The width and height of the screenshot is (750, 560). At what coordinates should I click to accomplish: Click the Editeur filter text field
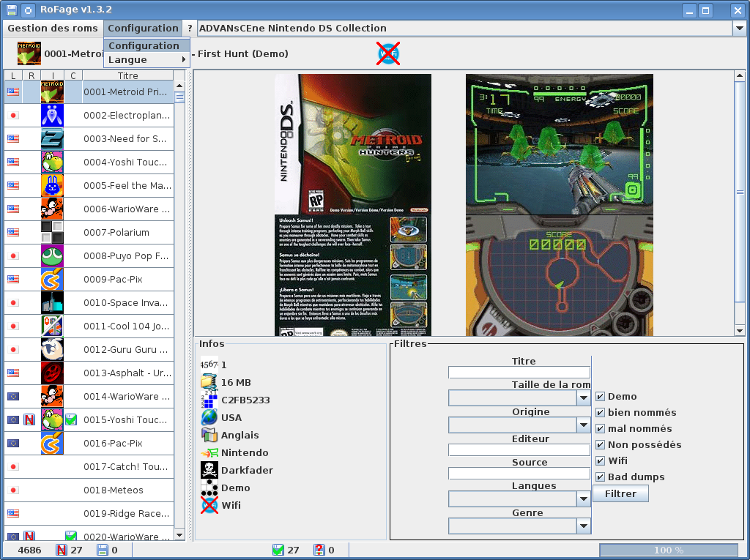click(519, 450)
